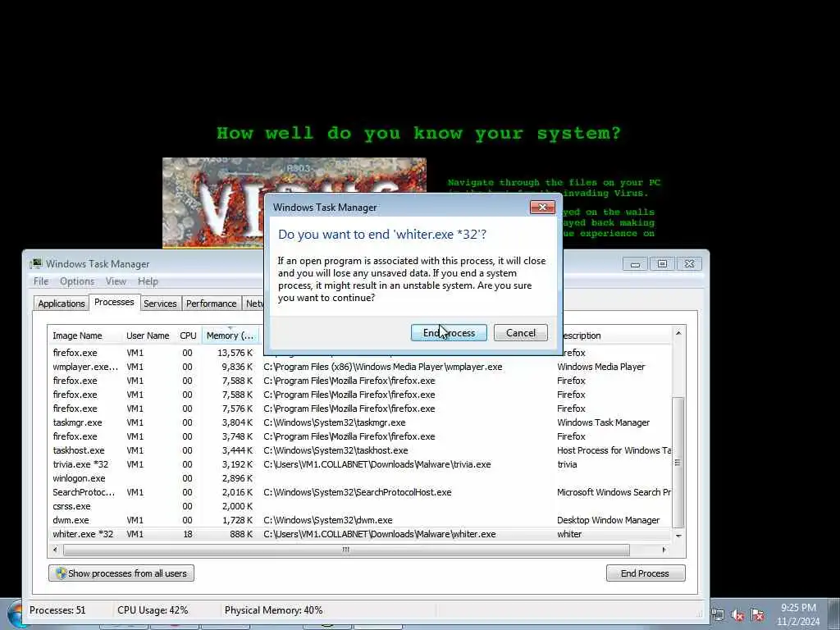Minimize the Windows Task Manager window
This screenshot has height=630, width=840.
(636, 264)
